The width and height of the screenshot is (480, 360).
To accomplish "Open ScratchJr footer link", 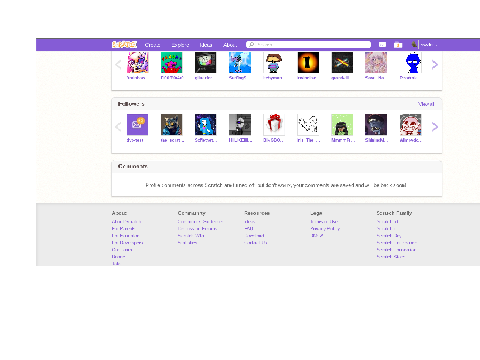I will [386, 229].
